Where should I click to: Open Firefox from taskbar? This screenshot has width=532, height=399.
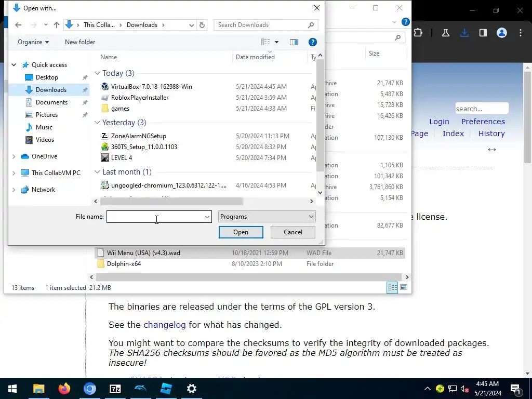(x=64, y=389)
